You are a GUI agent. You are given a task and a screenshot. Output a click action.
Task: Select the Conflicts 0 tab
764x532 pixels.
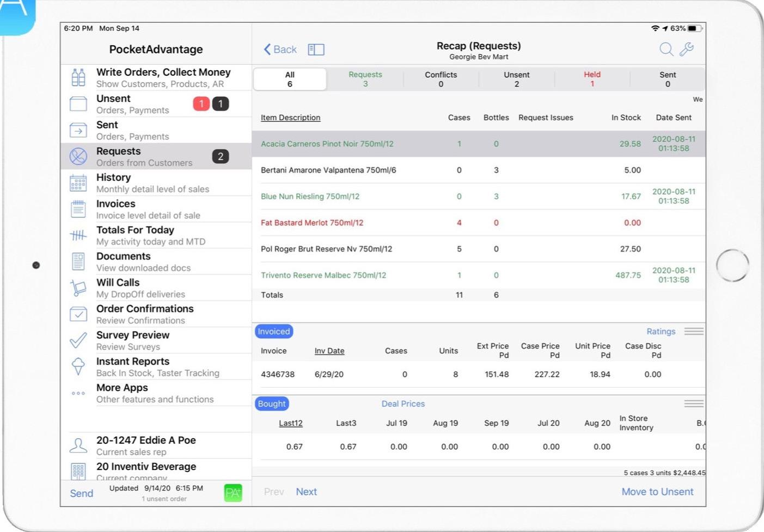[441, 79]
